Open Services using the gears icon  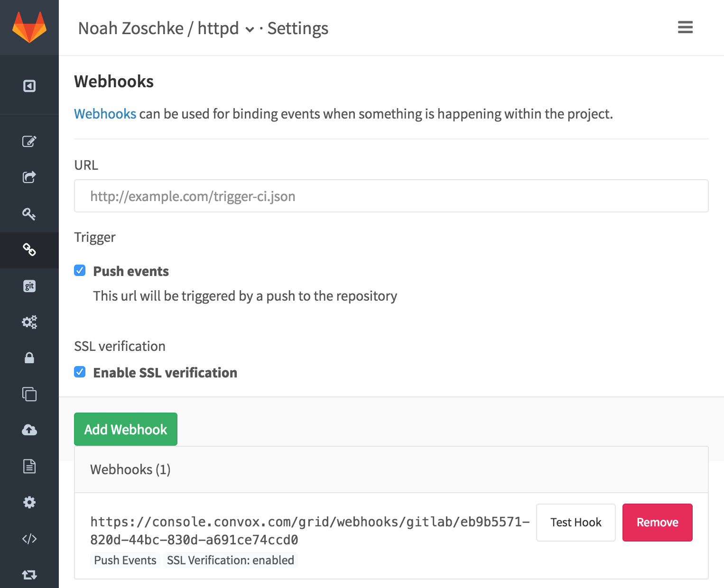29,322
